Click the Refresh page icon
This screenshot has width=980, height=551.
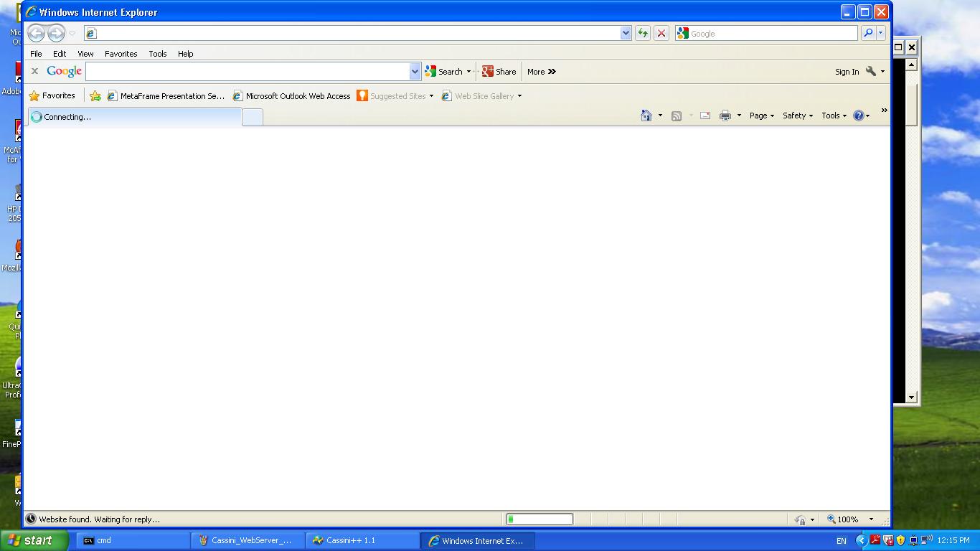point(642,33)
